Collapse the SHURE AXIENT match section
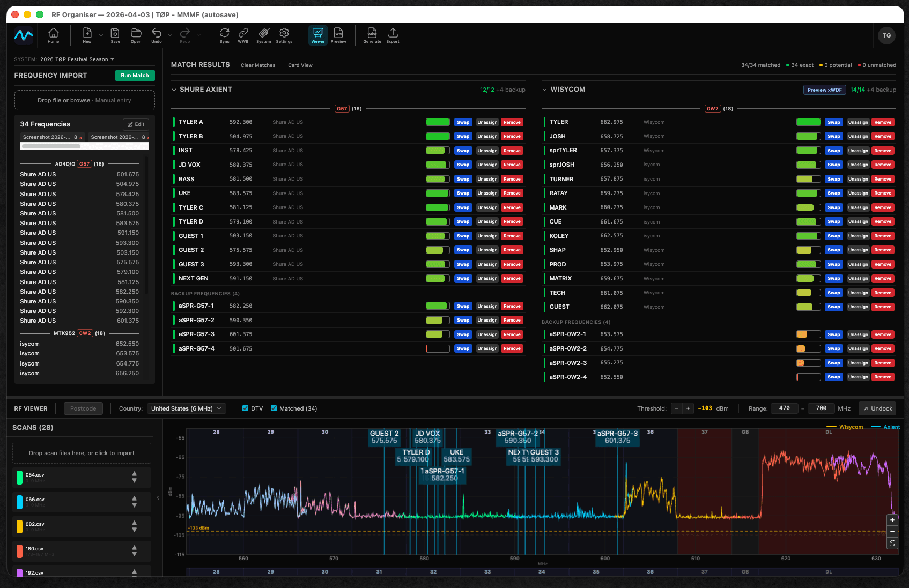This screenshot has width=909, height=588. 174,90
